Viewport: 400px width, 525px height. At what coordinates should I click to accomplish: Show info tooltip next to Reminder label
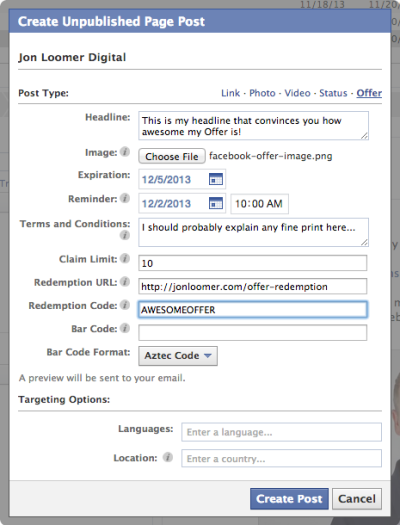tap(125, 198)
